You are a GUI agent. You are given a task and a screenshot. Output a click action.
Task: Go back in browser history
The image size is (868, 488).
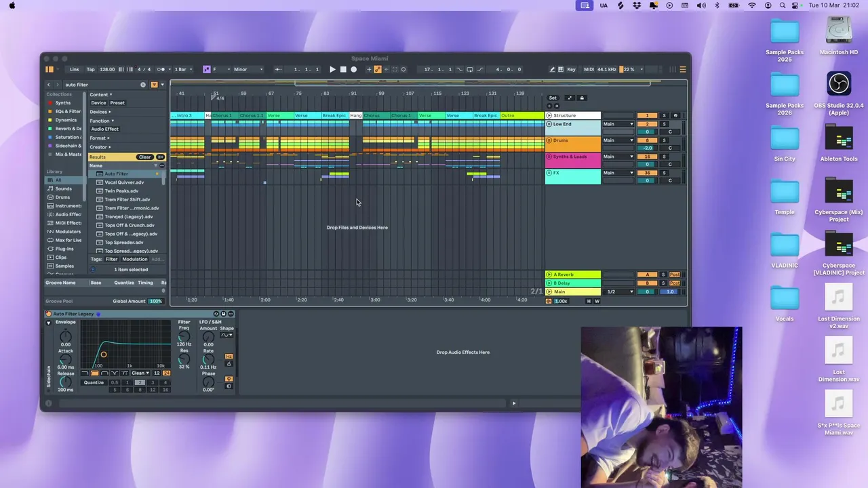pyautogui.click(x=49, y=85)
